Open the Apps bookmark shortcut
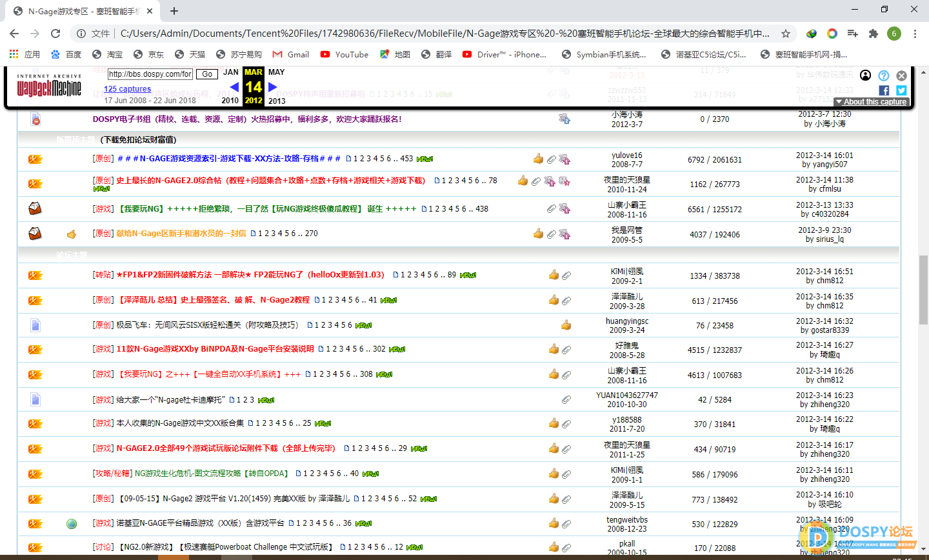The image size is (929, 560). click(x=25, y=54)
